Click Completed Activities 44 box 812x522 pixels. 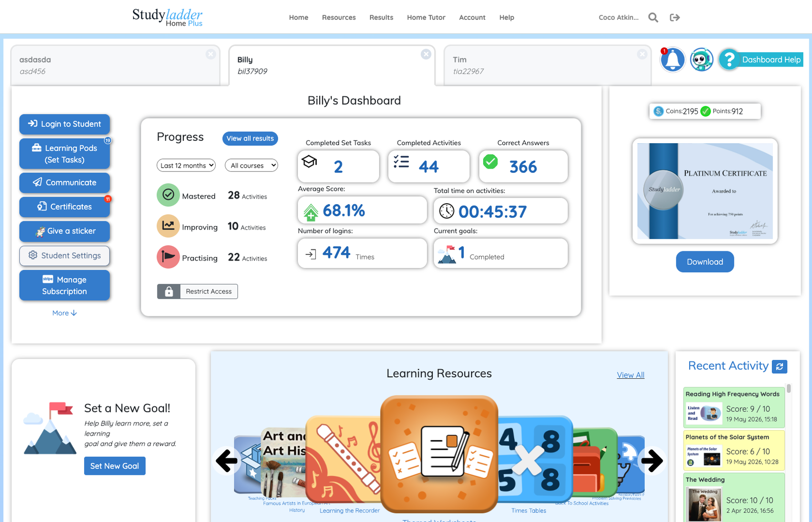pyautogui.click(x=429, y=166)
